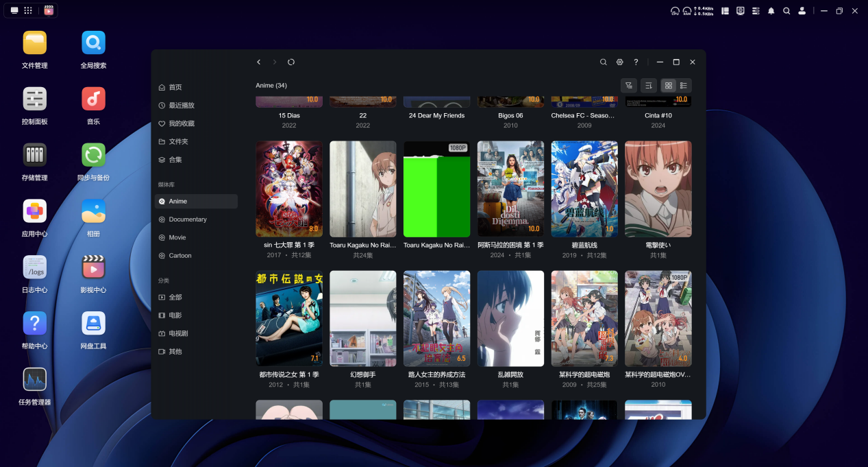Click the question mark help icon
Image resolution: width=868 pixels, height=467 pixels.
click(636, 62)
